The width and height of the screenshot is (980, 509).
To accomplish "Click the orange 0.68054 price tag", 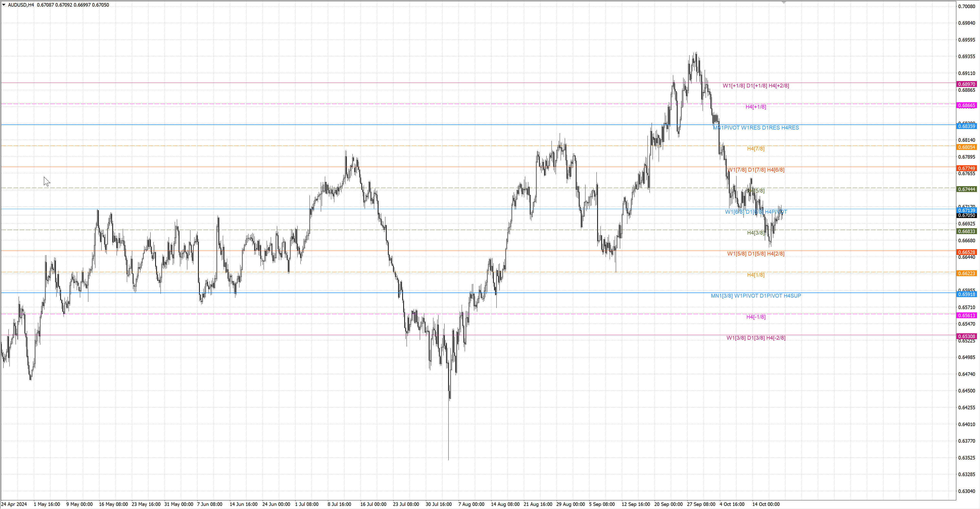I will (x=966, y=147).
